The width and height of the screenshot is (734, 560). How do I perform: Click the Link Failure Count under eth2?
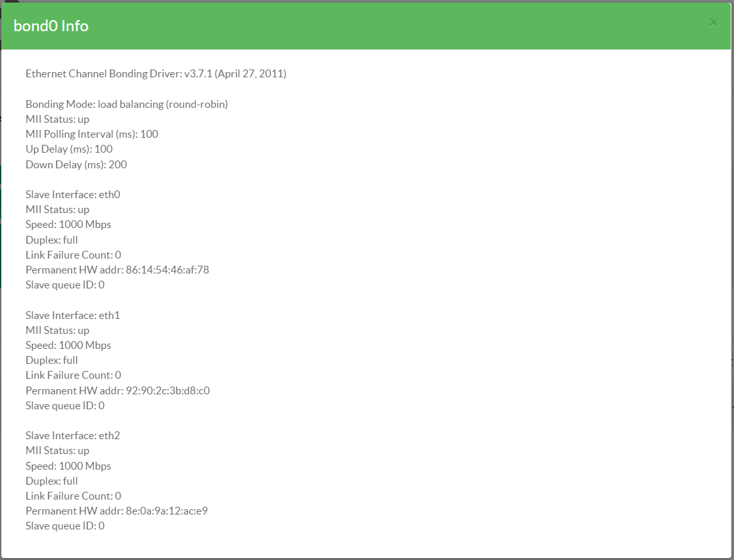point(73,496)
